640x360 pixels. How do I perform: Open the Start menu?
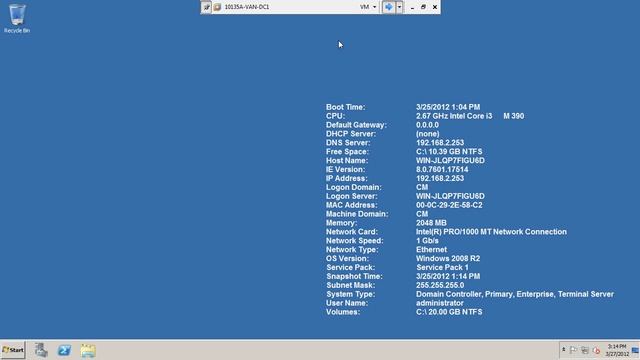tap(13, 350)
